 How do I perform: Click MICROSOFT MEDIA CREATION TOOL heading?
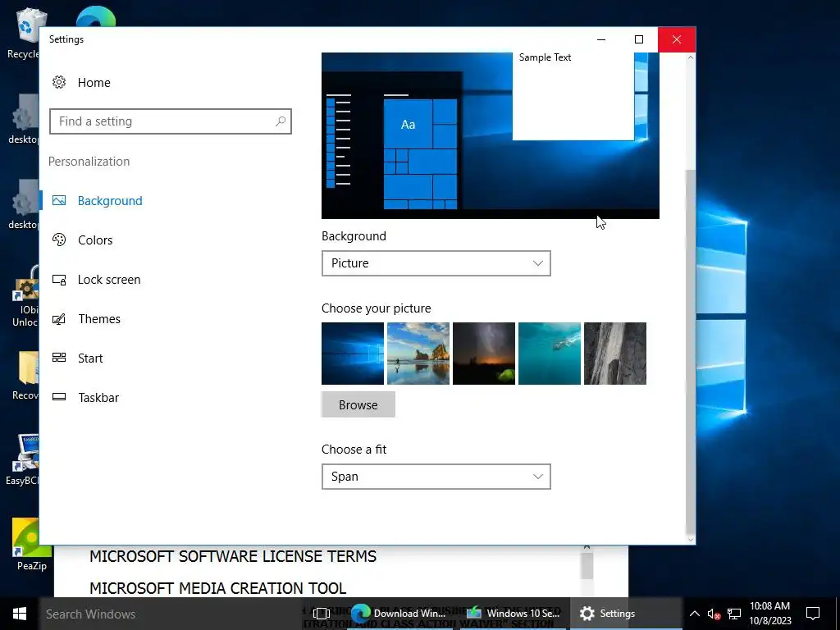tap(218, 588)
